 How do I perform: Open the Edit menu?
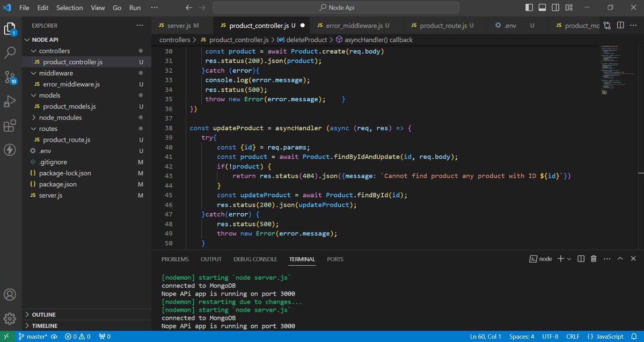43,8
